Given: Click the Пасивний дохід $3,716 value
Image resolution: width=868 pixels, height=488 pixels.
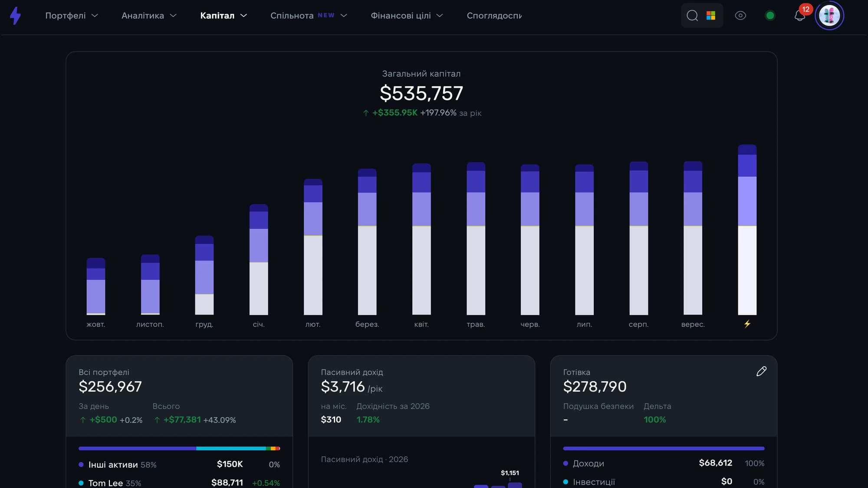Looking at the screenshot, I should pyautogui.click(x=343, y=386).
